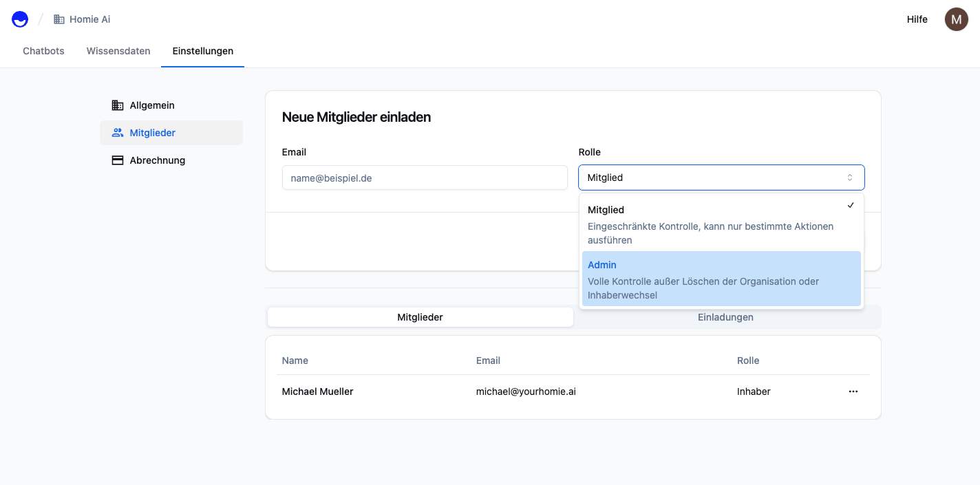The image size is (980, 485).
Task: Click the Mitglieder people icon in sidebar
Action: [118, 133]
